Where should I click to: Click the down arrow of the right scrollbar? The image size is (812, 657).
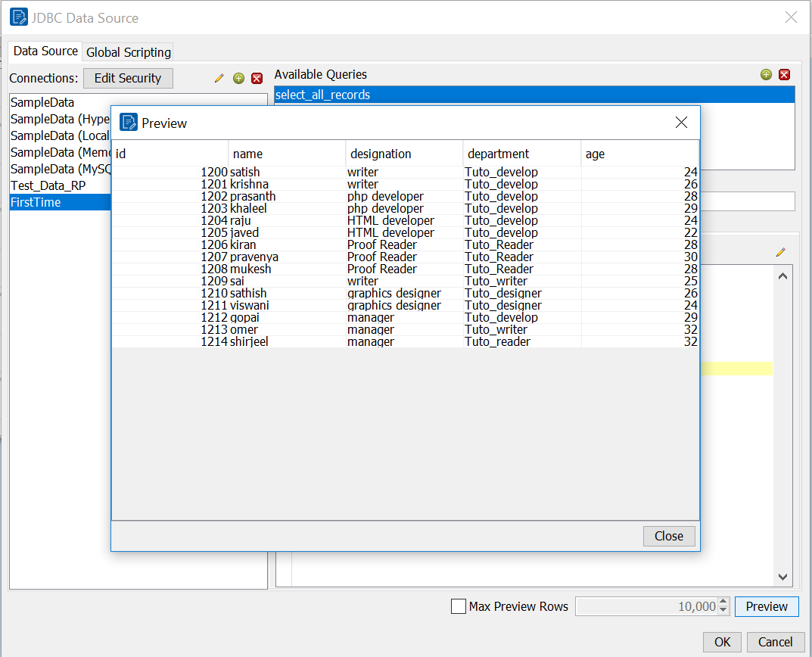point(782,577)
